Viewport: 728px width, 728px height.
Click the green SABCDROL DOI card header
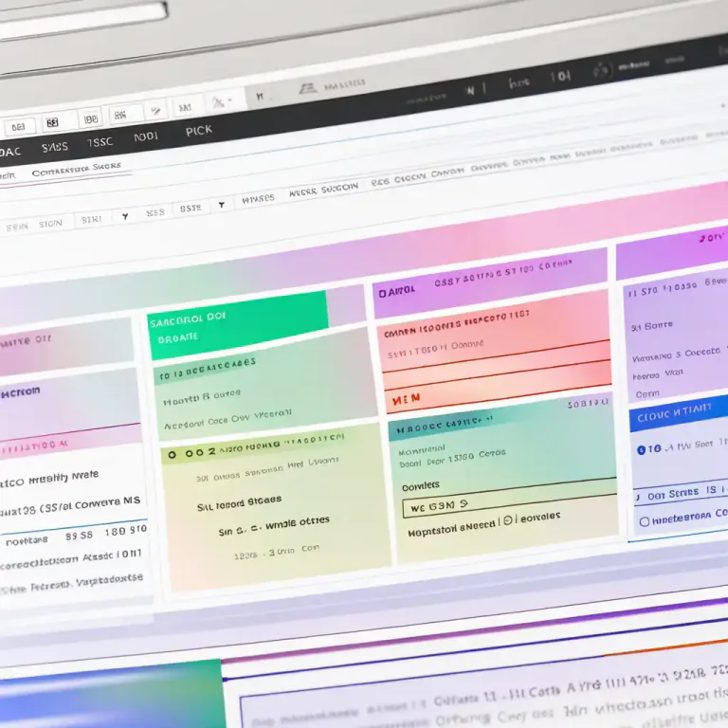[238, 325]
